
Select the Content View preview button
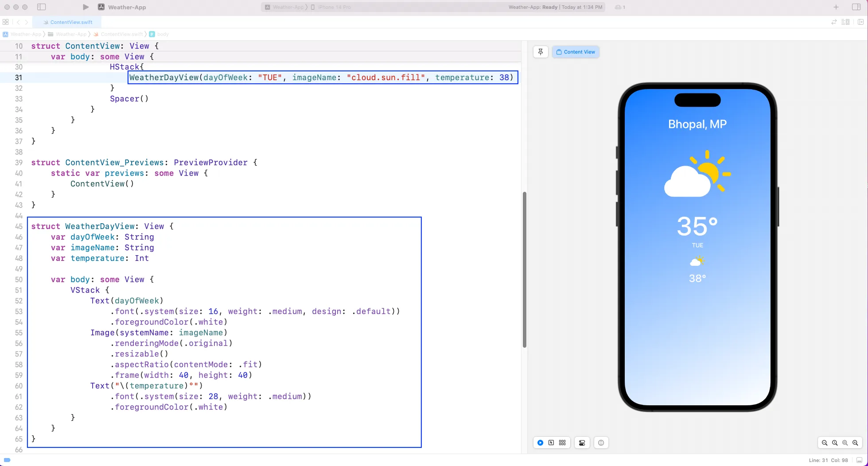pos(576,52)
